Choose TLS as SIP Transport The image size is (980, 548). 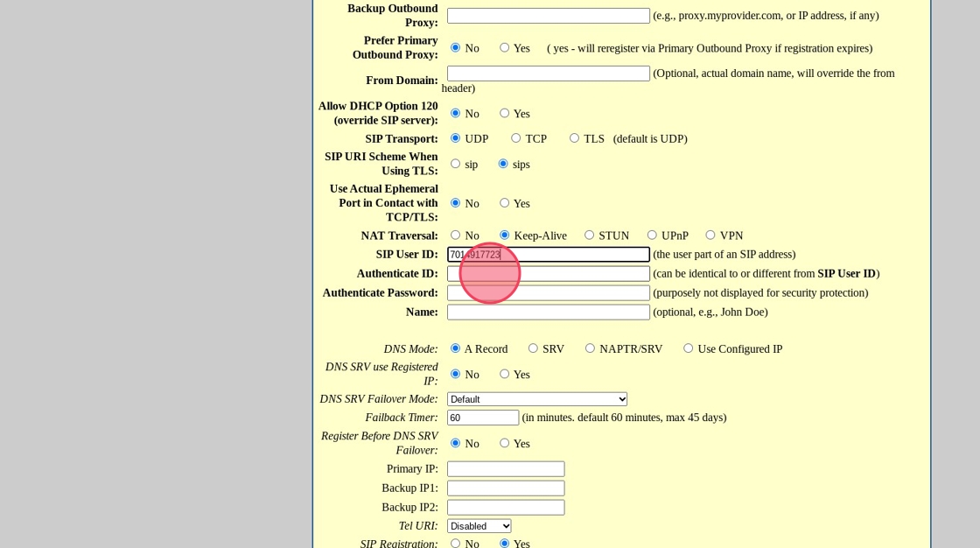[574, 137]
